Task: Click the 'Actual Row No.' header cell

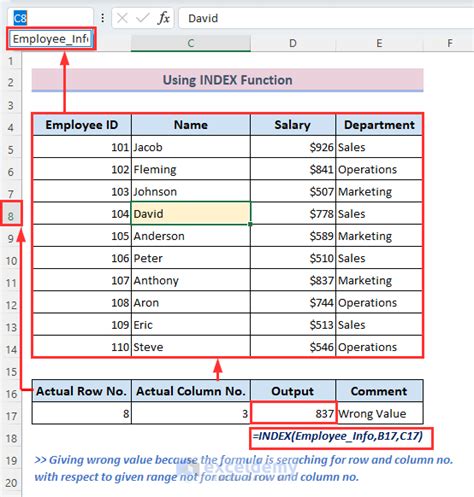Action: 82,391
